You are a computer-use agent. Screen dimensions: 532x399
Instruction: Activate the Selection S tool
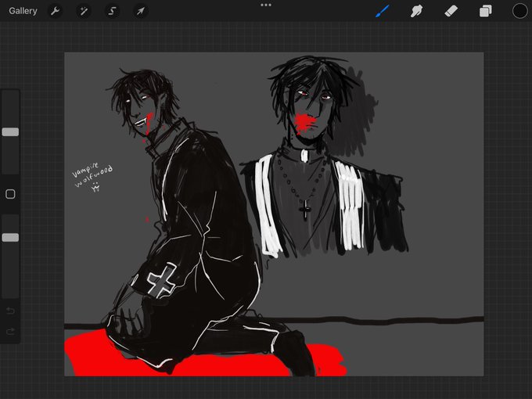click(x=112, y=11)
